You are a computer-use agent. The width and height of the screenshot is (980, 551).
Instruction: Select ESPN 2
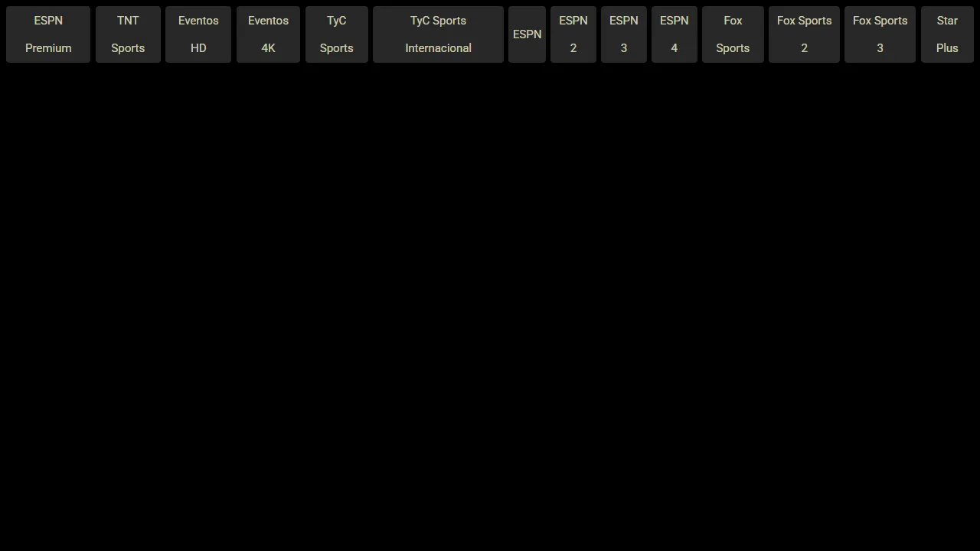coord(573,34)
